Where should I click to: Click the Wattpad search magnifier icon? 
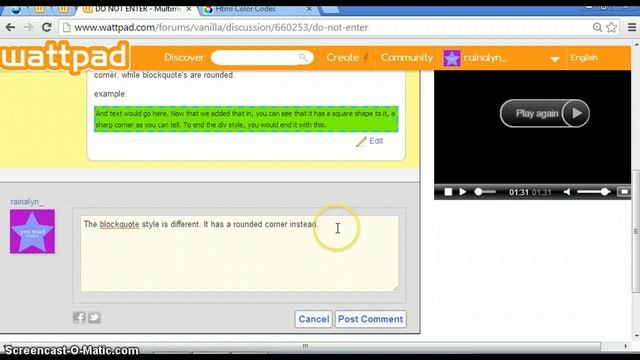303,58
